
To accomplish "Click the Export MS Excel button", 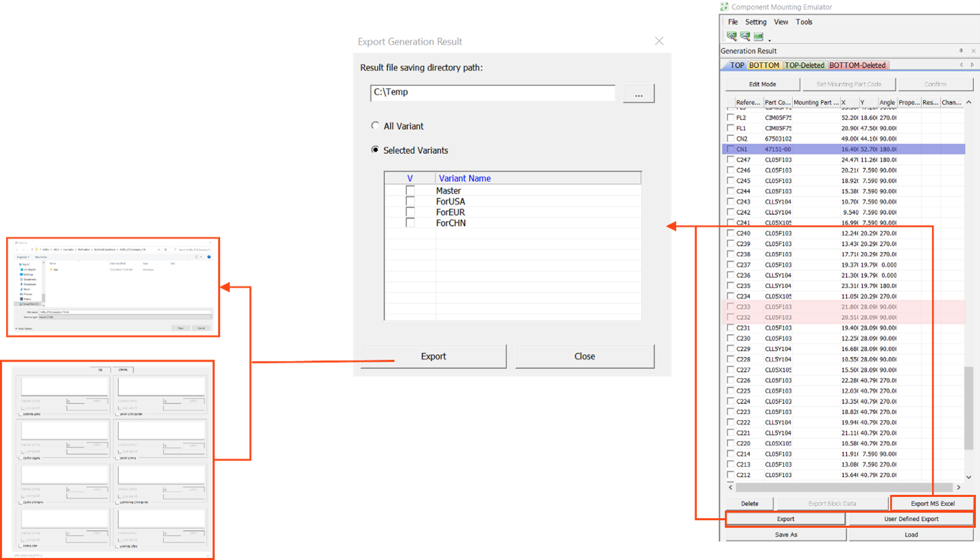I will click(932, 504).
